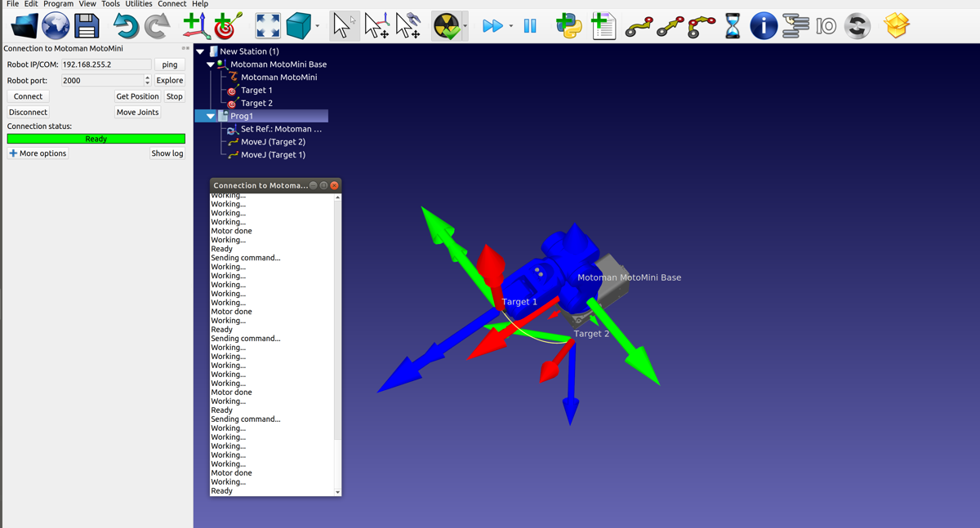
Task: Add a Program Call instruction
Action: tap(857, 26)
